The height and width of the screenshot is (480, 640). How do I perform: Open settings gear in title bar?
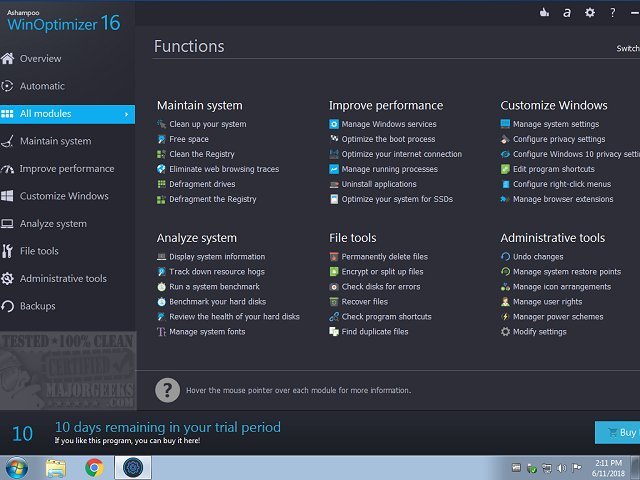click(x=590, y=13)
